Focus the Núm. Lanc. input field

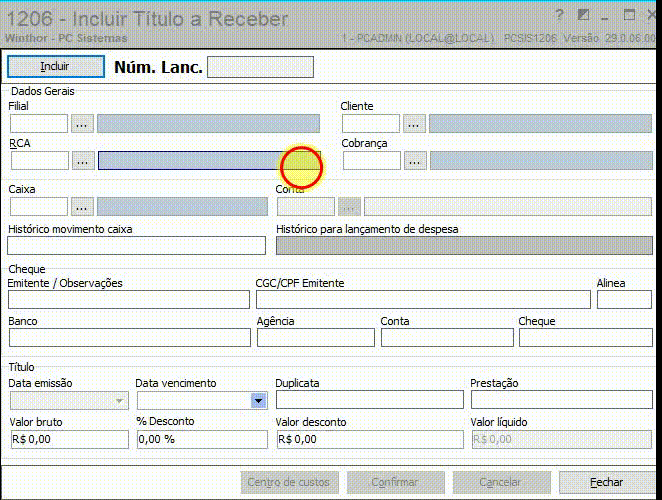pos(260,67)
